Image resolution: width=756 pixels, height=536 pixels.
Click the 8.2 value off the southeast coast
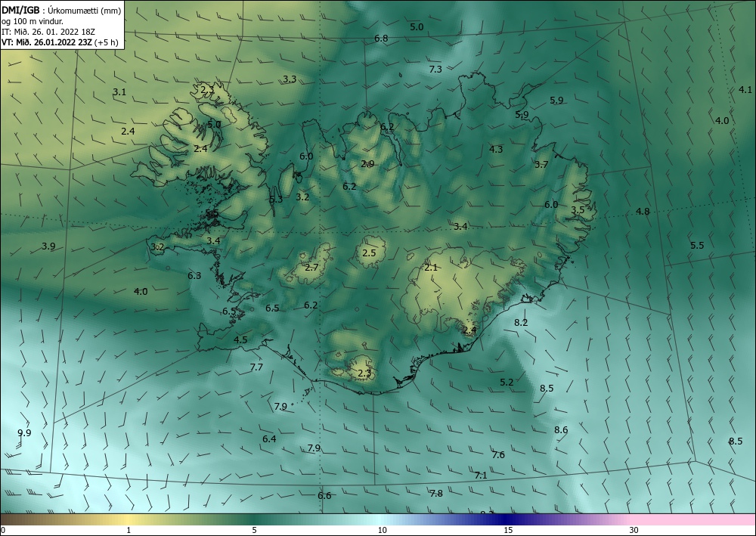521,323
